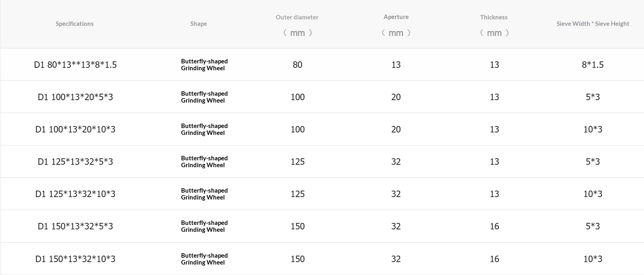
Task: Select the Thickness column header
Action: point(494,17)
